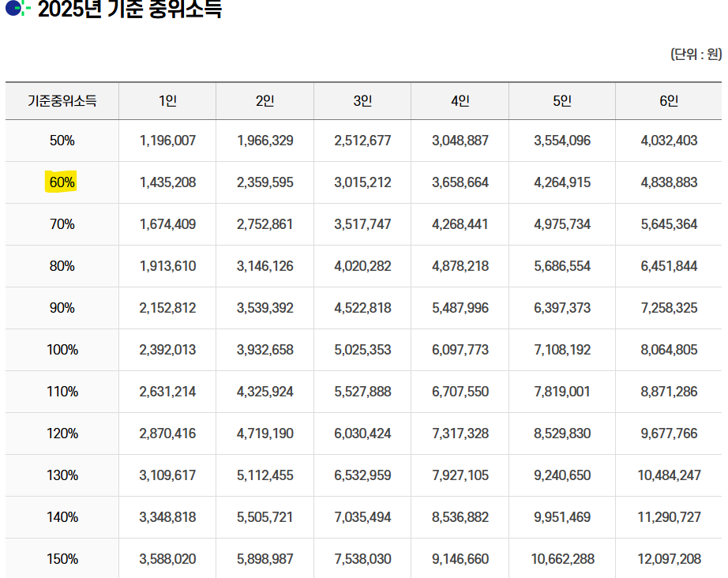Click the 4인 column header
Image resolution: width=728 pixels, height=578 pixels.
pos(460,101)
